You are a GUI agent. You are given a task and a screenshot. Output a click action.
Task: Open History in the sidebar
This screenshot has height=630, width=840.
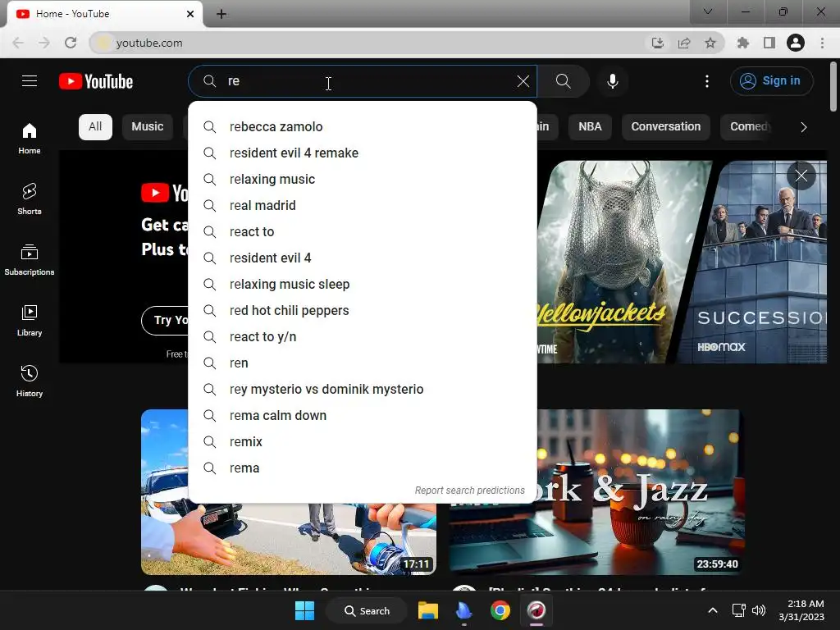tap(30, 381)
